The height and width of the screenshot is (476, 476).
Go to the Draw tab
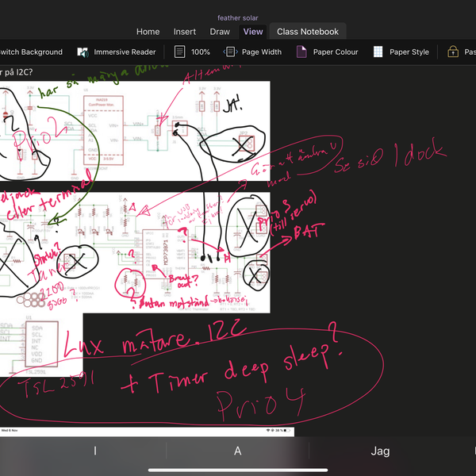(x=220, y=32)
